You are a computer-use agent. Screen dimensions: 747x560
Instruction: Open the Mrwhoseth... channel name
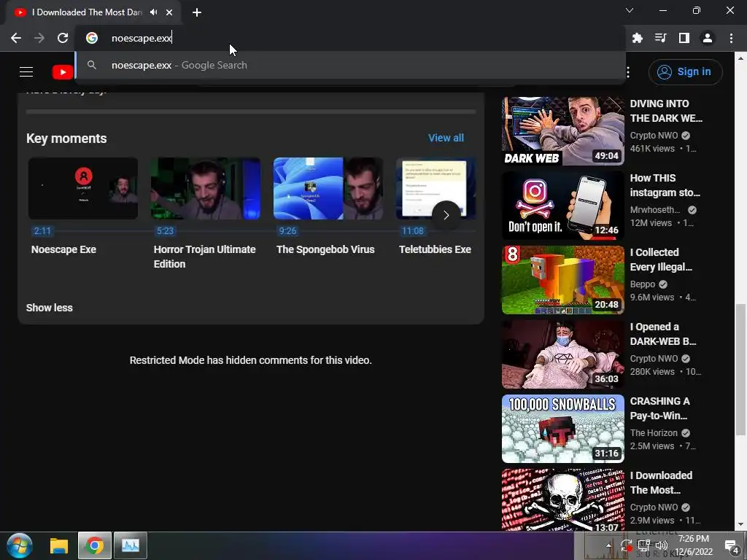tap(655, 210)
